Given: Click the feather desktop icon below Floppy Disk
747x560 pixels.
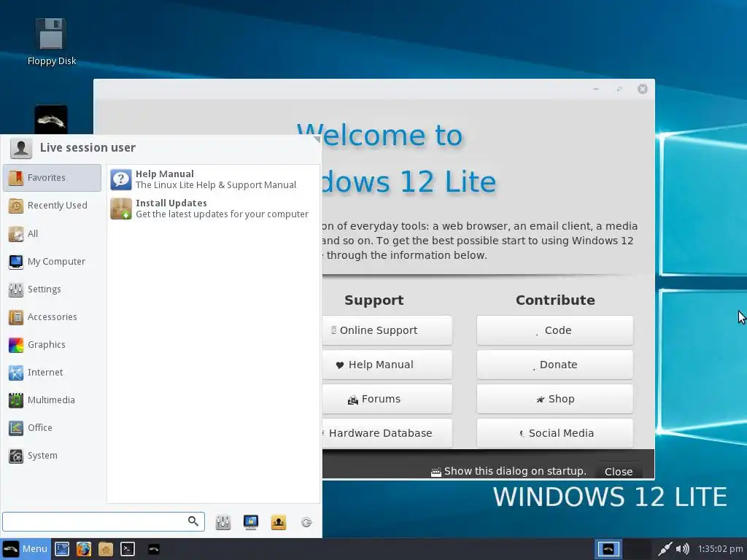Looking at the screenshot, I should pyautogui.click(x=51, y=120).
